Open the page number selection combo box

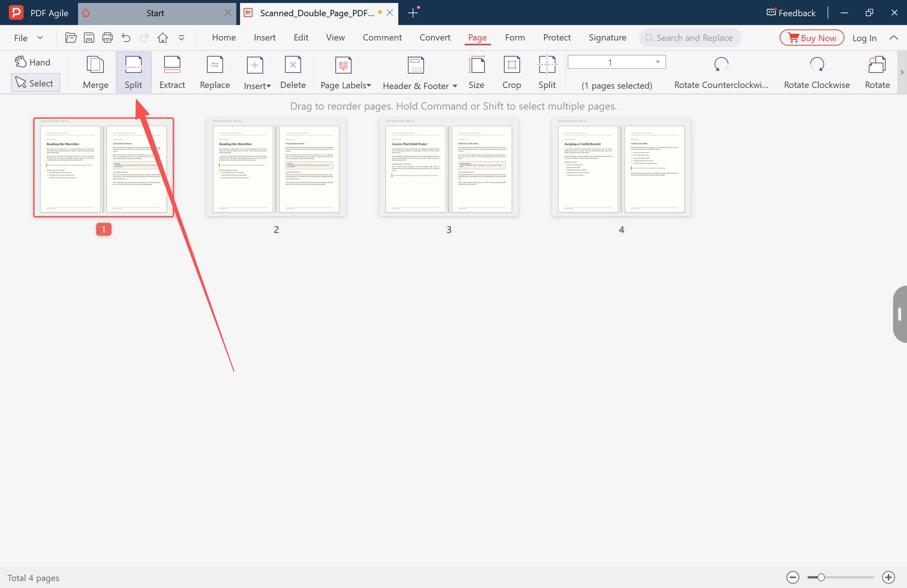click(x=617, y=62)
